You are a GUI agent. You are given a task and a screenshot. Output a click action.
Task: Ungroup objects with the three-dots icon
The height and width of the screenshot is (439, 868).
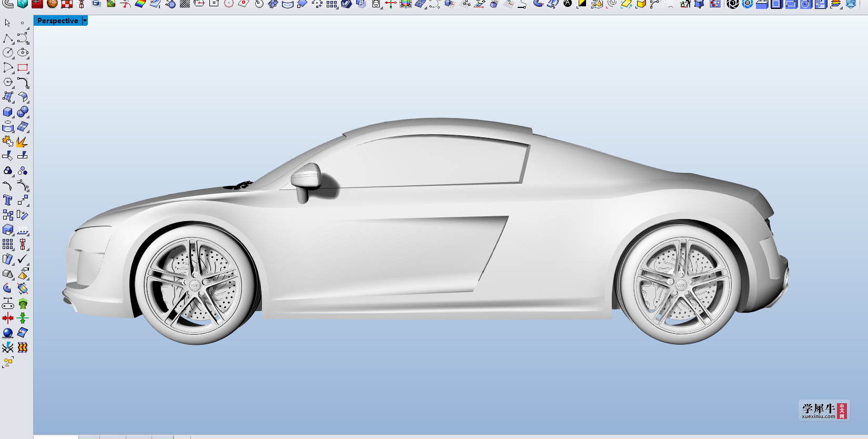[x=23, y=171]
